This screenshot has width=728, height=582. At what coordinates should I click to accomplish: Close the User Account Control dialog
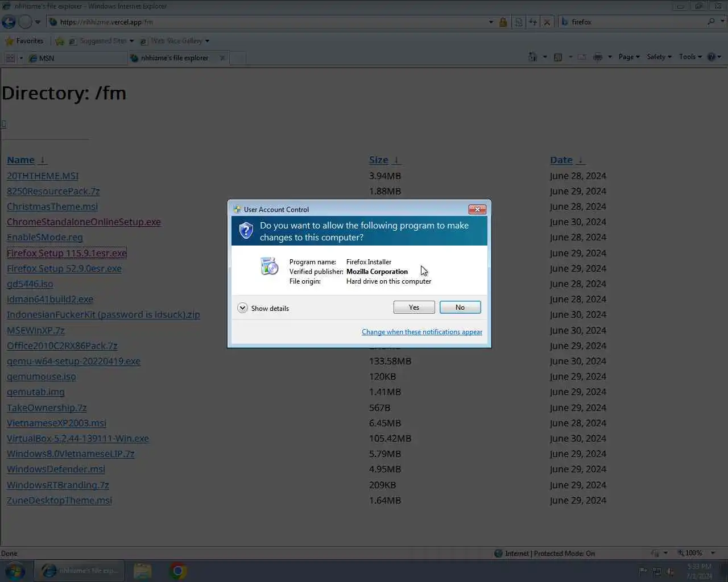(x=477, y=209)
